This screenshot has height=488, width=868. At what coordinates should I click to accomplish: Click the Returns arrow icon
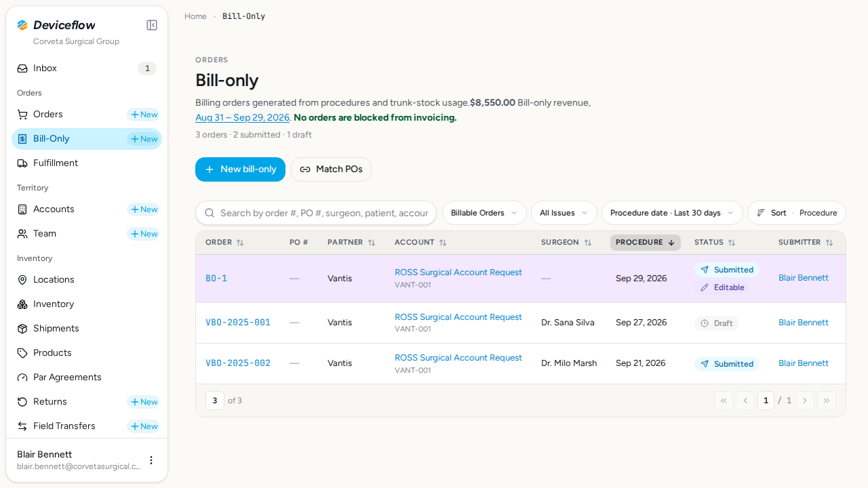click(22, 402)
